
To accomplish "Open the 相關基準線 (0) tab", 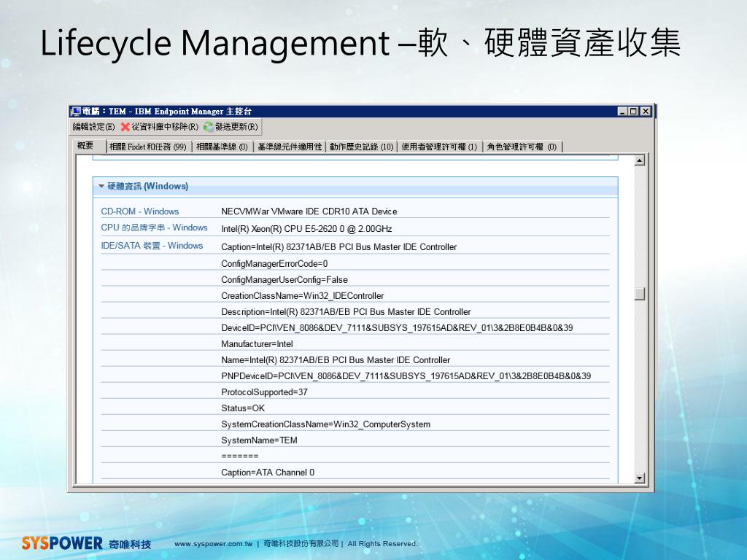I will 222,147.
